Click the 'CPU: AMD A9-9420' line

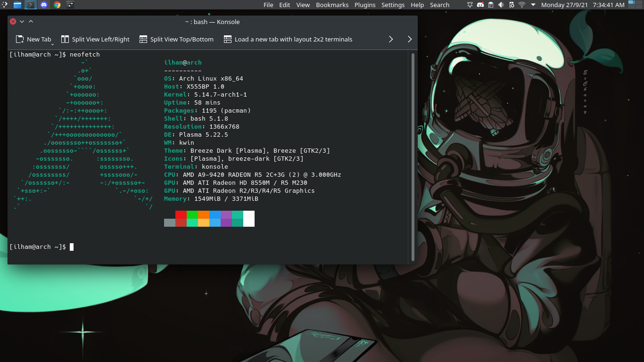(253, 175)
